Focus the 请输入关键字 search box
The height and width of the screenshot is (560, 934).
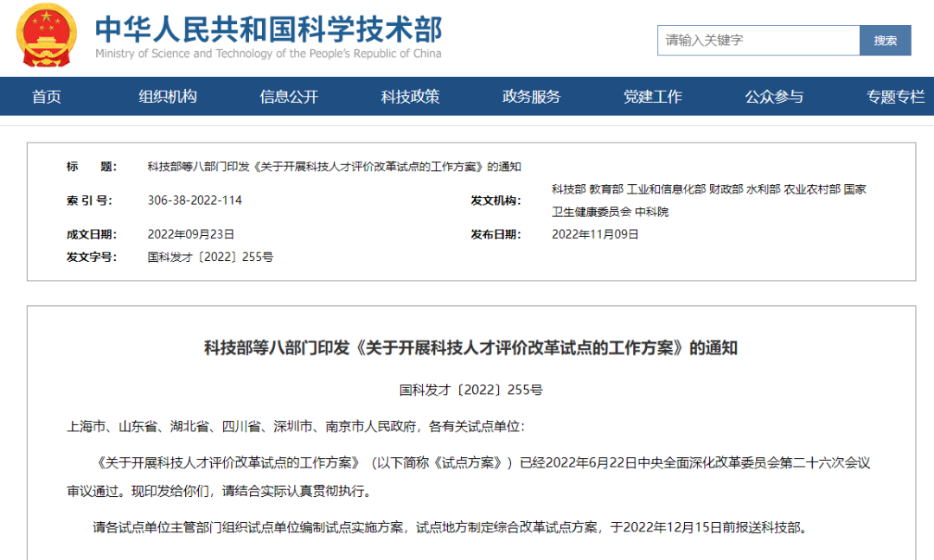pyautogui.click(x=758, y=41)
